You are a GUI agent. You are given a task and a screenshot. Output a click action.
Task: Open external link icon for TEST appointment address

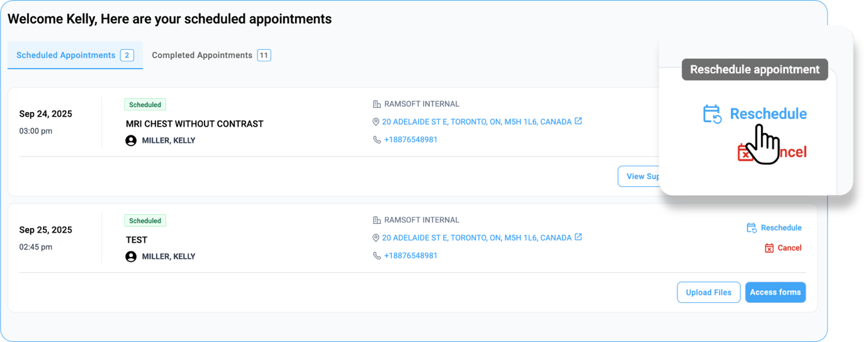click(x=578, y=237)
